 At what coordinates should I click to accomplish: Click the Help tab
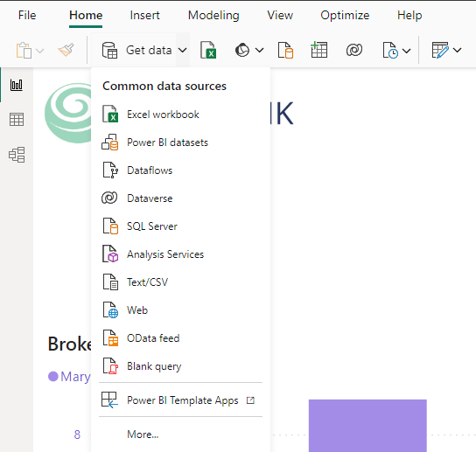[409, 15]
